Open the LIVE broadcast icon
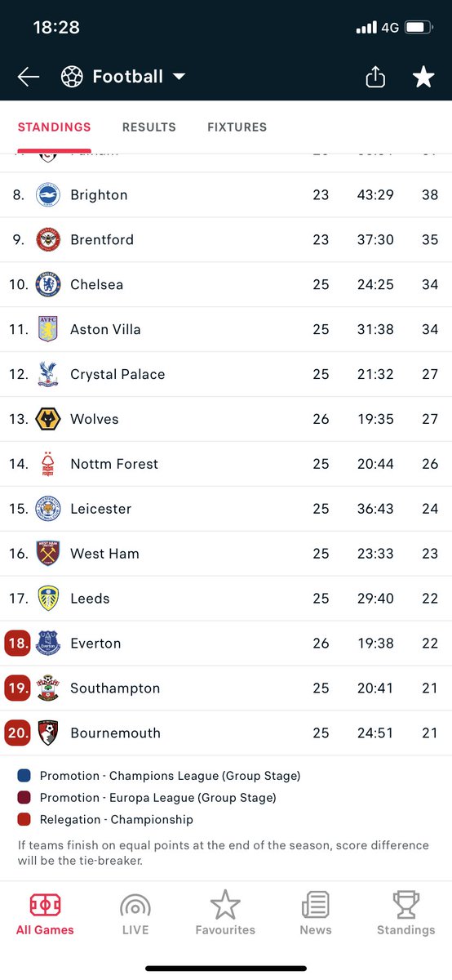 135,905
